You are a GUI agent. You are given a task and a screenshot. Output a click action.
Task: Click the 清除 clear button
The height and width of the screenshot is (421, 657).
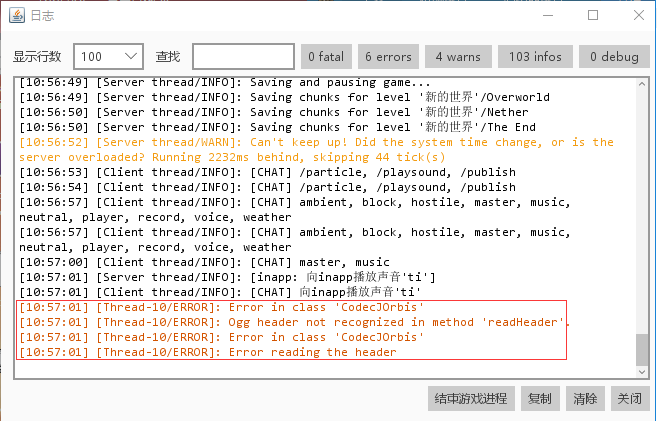[x=585, y=398]
